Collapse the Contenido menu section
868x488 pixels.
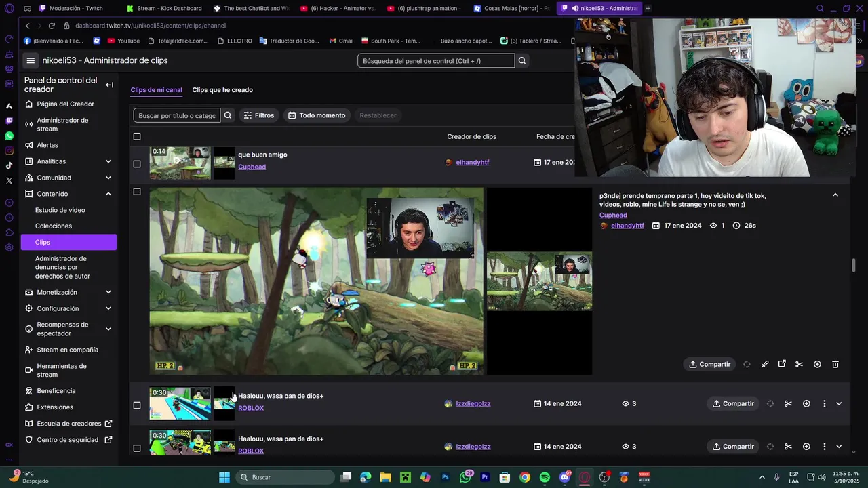pos(108,194)
